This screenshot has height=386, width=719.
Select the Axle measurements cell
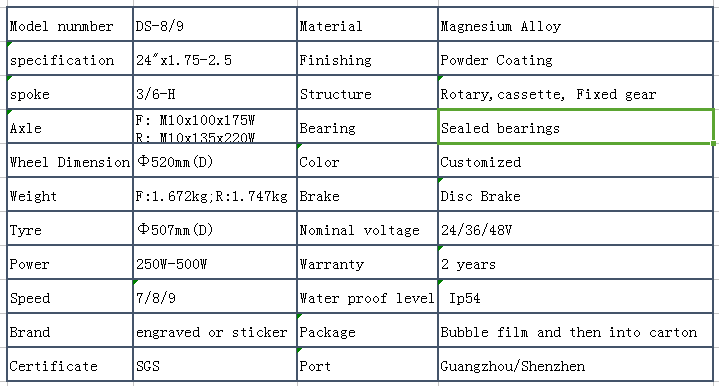point(215,126)
